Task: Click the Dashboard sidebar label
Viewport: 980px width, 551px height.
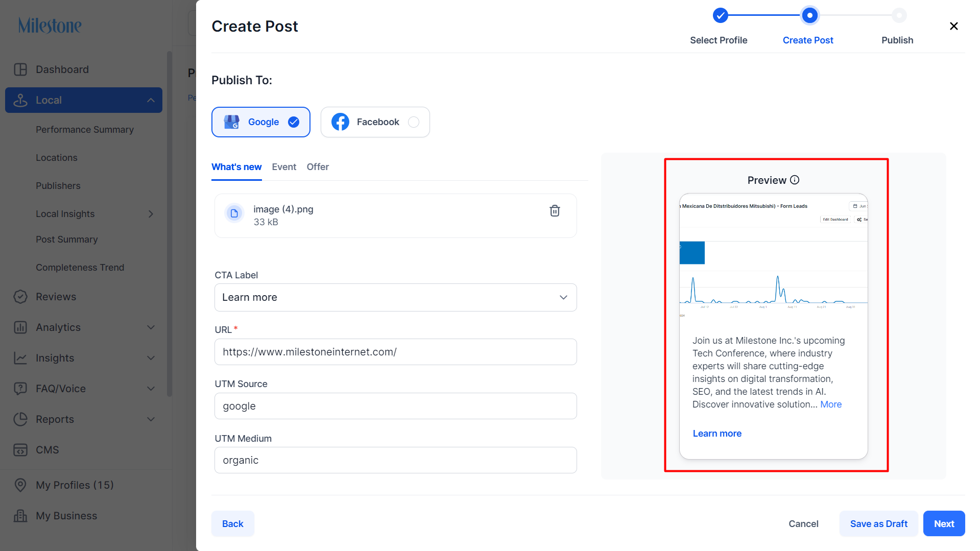Action: 62,69
